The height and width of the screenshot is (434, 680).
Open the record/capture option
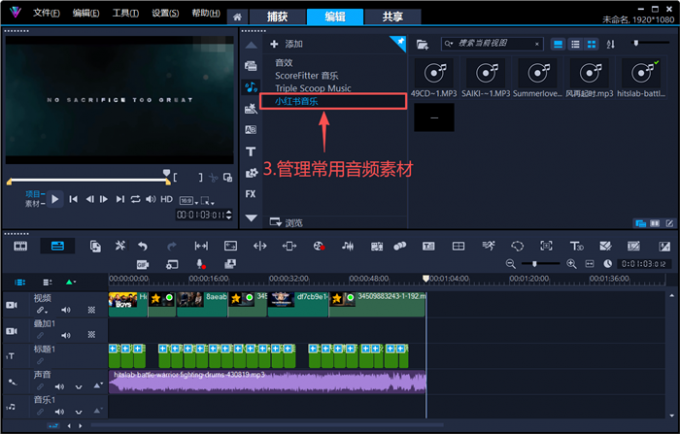click(x=319, y=246)
